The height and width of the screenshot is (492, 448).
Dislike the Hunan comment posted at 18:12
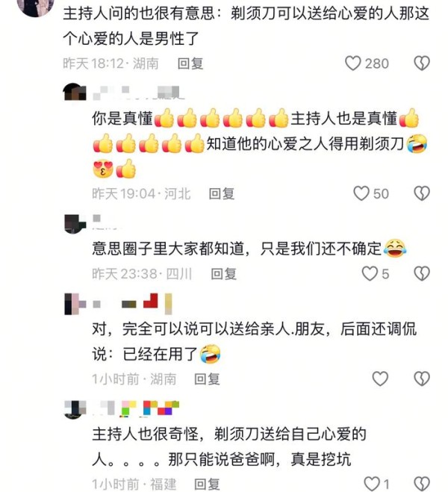[422, 63]
